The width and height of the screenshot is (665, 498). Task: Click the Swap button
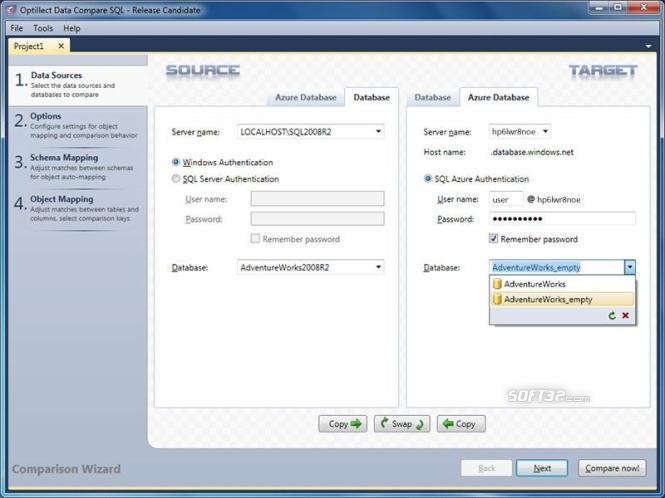pyautogui.click(x=402, y=424)
